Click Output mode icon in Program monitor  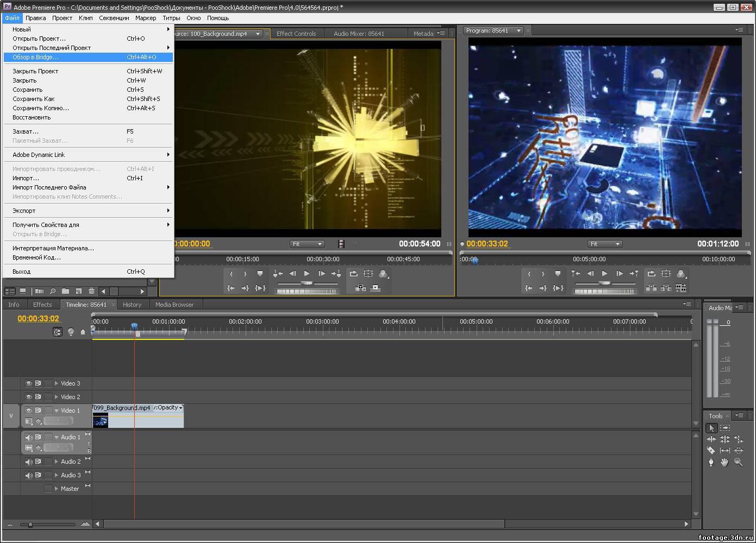coord(680,274)
